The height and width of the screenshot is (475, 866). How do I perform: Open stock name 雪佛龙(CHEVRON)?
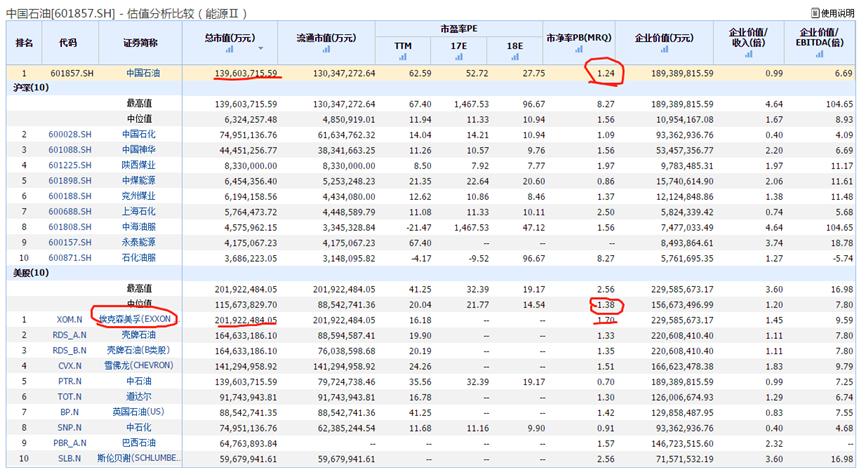139,366
